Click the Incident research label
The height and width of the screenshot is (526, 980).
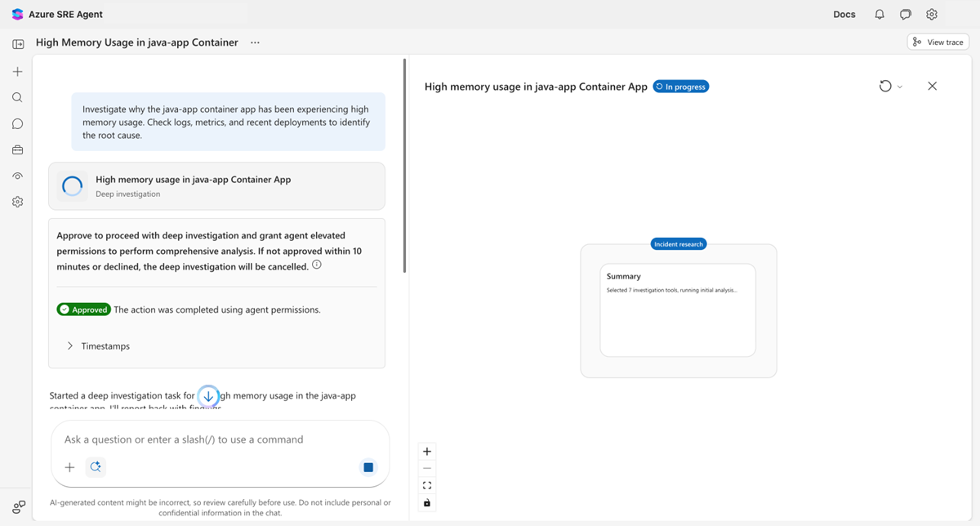pyautogui.click(x=679, y=244)
